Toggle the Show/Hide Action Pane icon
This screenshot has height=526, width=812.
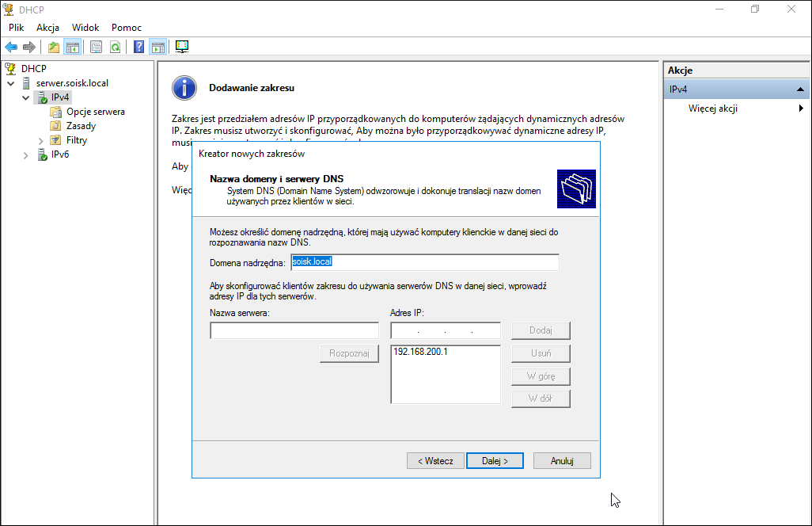pos(158,48)
